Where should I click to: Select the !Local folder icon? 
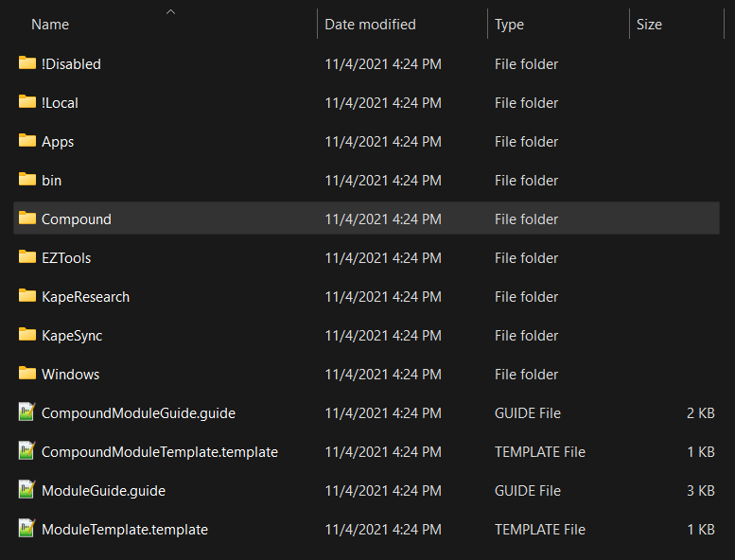click(x=27, y=102)
